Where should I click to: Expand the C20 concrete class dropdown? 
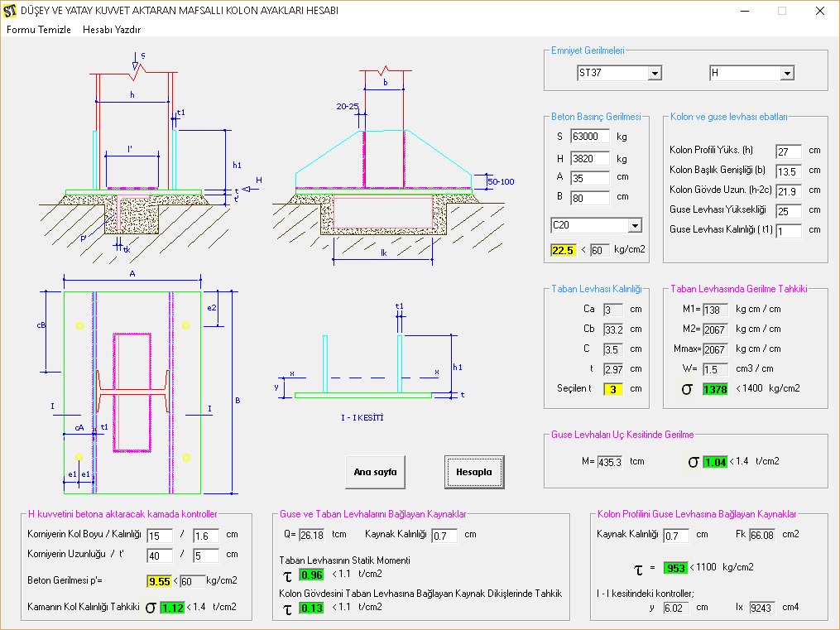click(x=635, y=225)
